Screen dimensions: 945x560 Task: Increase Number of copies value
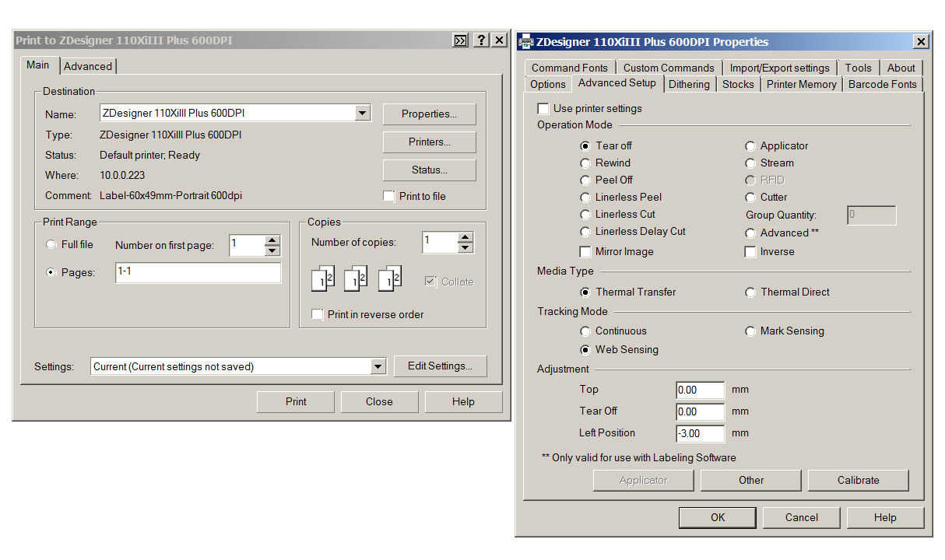(x=465, y=237)
